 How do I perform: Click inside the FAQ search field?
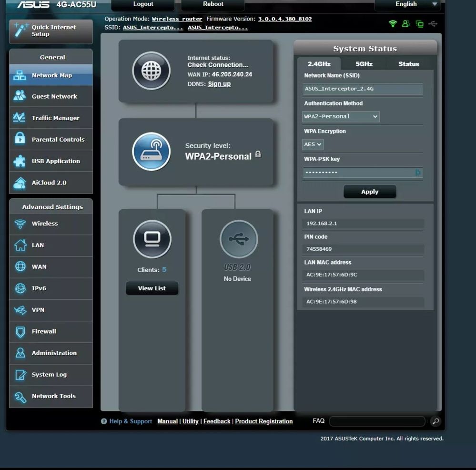376,421
